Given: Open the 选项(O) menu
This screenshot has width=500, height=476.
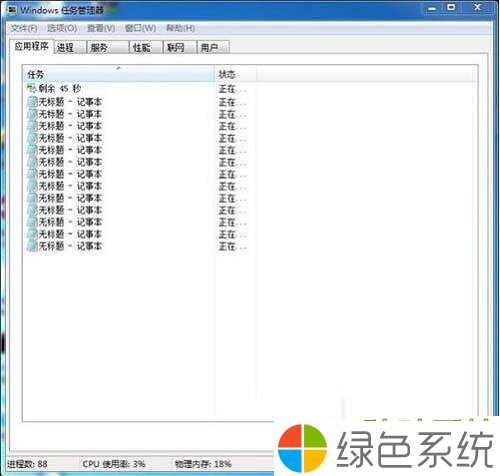Looking at the screenshot, I should point(62,28).
